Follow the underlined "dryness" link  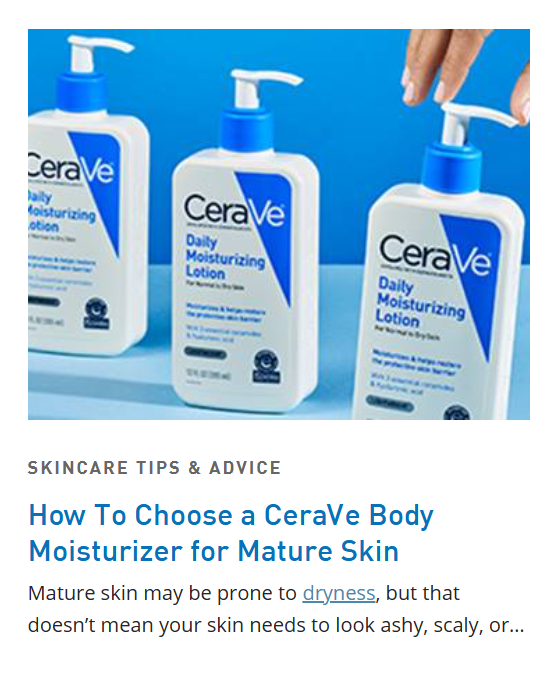coord(339,593)
